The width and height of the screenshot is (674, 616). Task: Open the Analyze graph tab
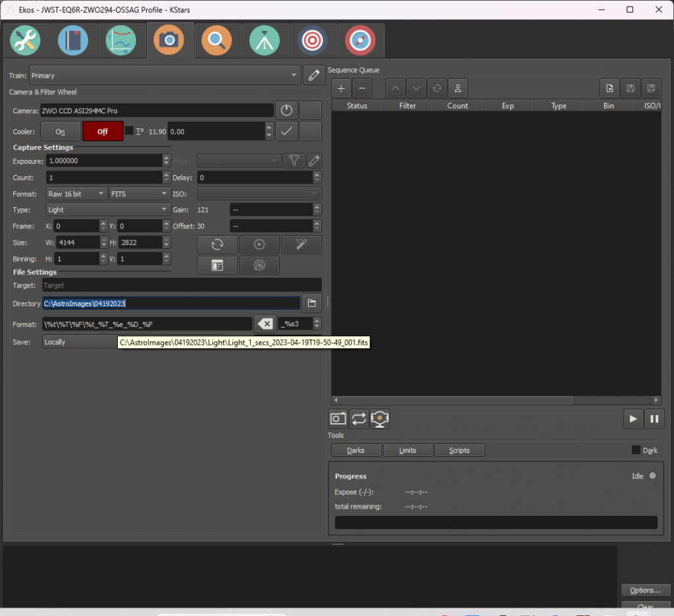(x=121, y=41)
